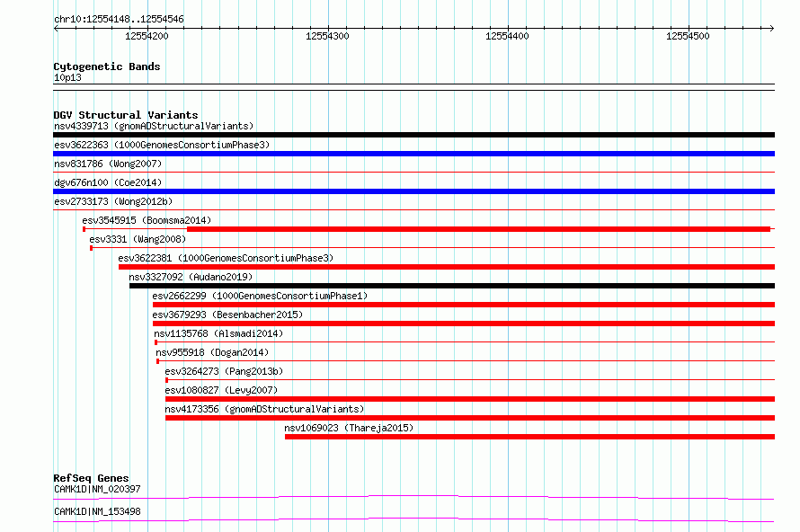Open esv2662299 1000GenomesConsortiumPhase1 label
The width and height of the screenshot is (800, 532).
(260, 296)
